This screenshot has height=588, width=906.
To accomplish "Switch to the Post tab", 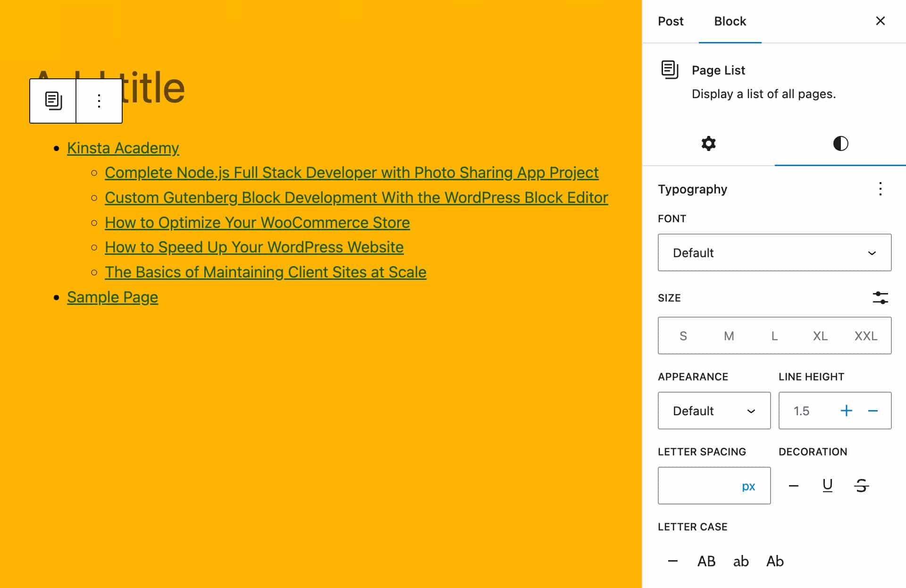I will (x=670, y=21).
